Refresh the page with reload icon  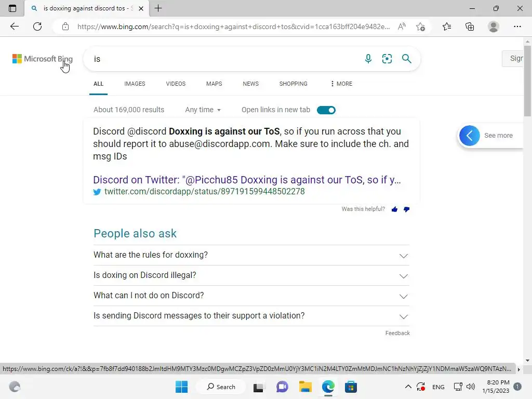pyautogui.click(x=37, y=26)
